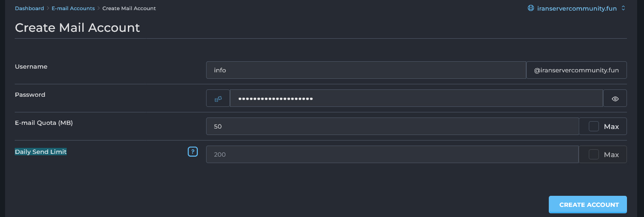
Task: Click the Create Mail Account breadcrumb item
Action: coord(129,8)
